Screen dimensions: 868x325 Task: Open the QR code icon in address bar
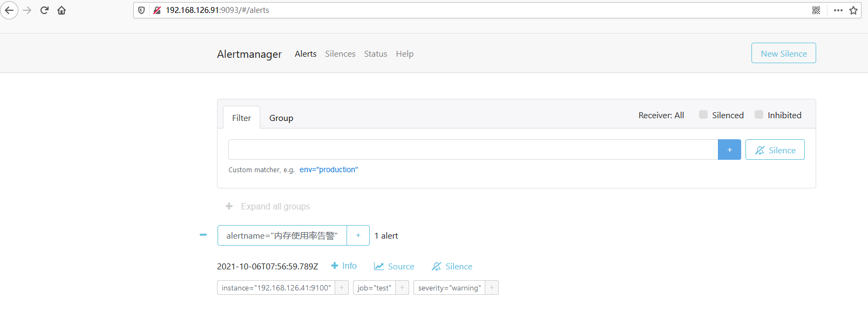coord(816,10)
